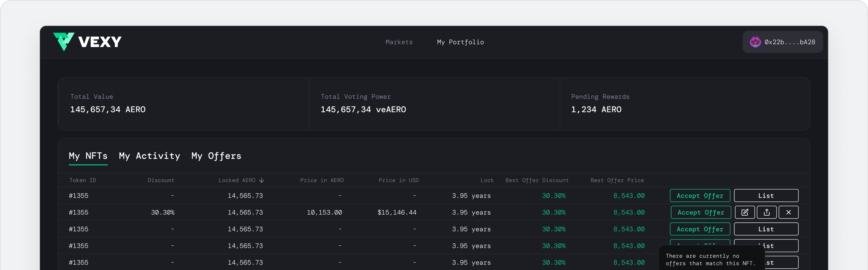
Task: Select the $15,146.44 price cell
Action: click(x=397, y=212)
